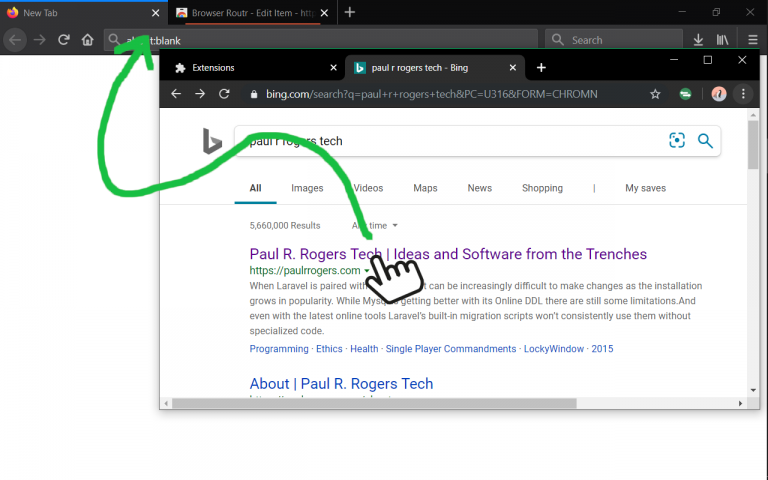Close the Chrome Extensions tab
This screenshot has width=768, height=480.
(334, 68)
